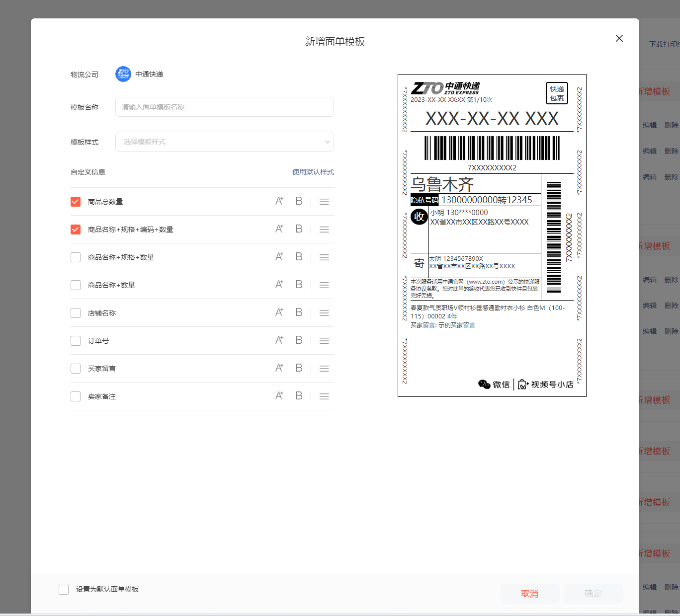Close the 新增面单模板 dialog

coord(619,38)
